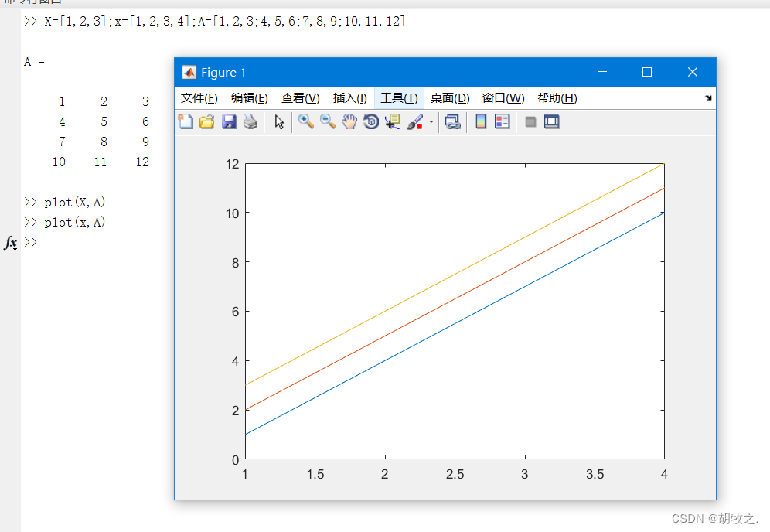Minimize the Figure 1 window
Viewport: 770px width, 532px height.
(602, 72)
